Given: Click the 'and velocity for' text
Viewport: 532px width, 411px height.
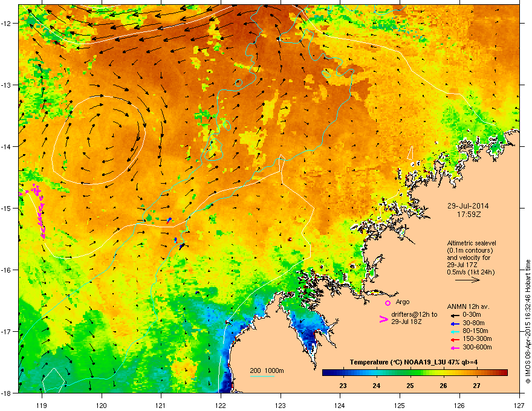Looking at the screenshot, I should [469, 257].
